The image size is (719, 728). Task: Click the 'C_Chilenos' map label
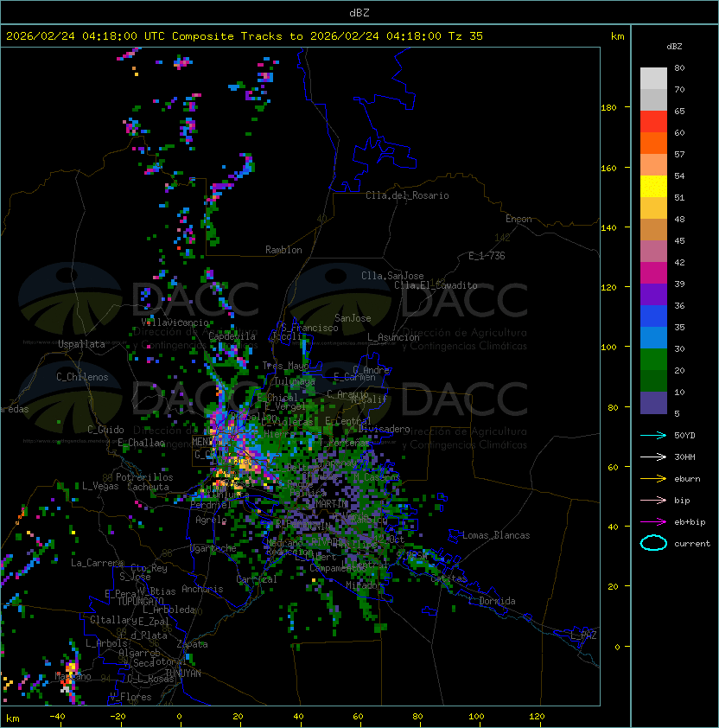[x=82, y=377]
